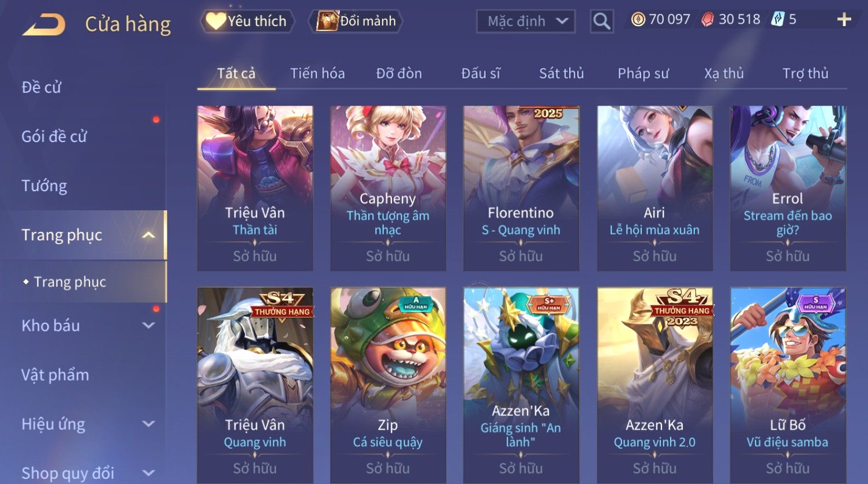Go to Tướng in the sidebar
This screenshot has width=868, height=484.
coord(44,186)
